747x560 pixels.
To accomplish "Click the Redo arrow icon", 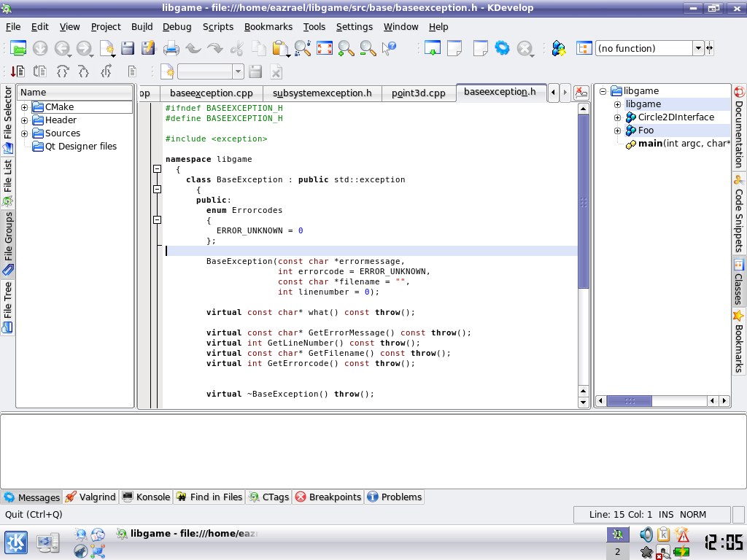I will [215, 48].
